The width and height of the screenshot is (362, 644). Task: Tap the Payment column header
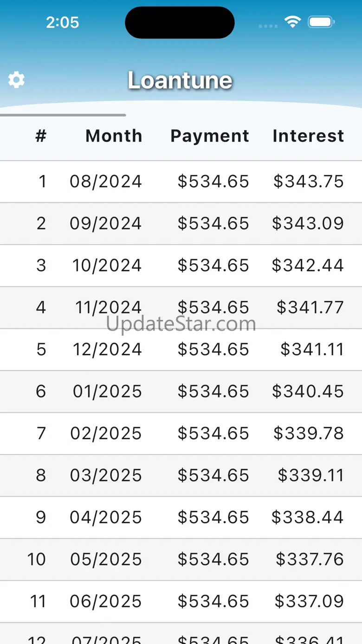click(210, 136)
